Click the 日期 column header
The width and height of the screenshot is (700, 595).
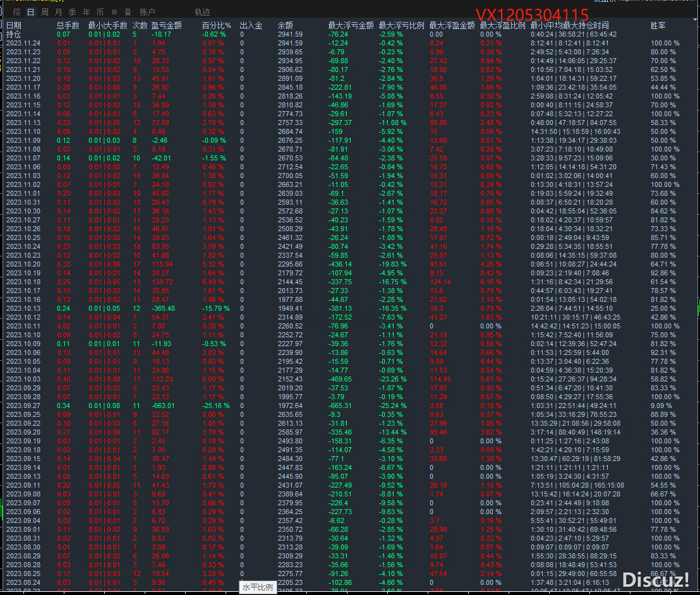tap(13, 25)
